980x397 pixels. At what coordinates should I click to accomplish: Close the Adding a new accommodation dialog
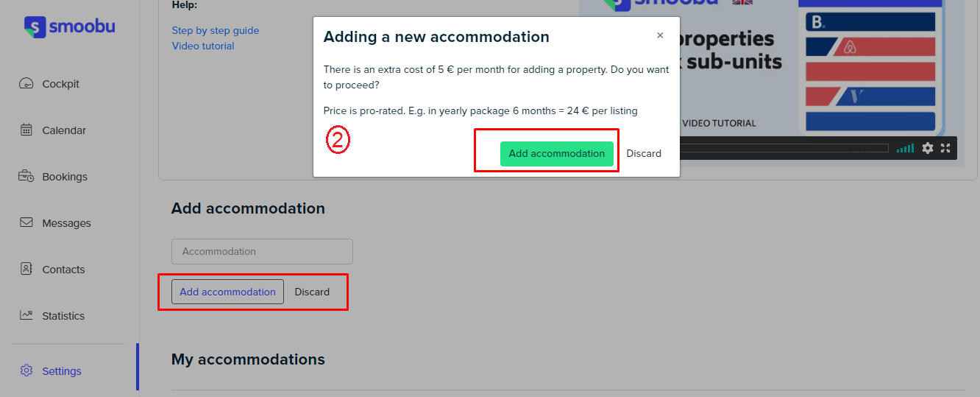click(x=660, y=35)
